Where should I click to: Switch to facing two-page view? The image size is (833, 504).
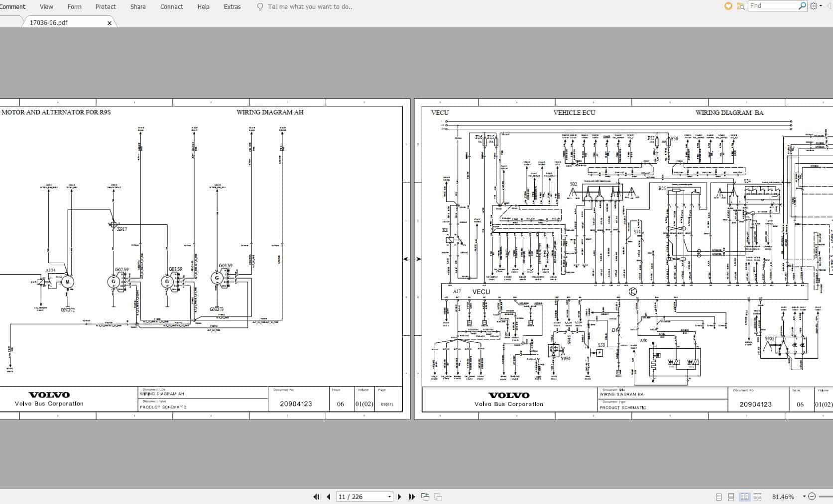tap(745, 497)
